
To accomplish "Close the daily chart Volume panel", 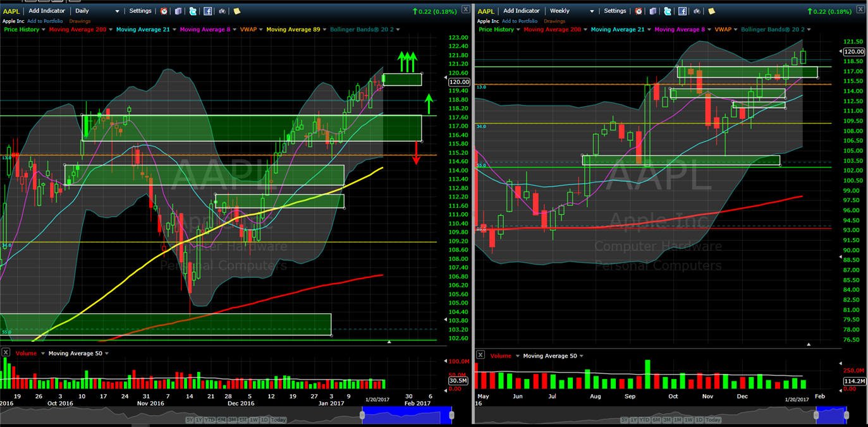I will coord(6,352).
